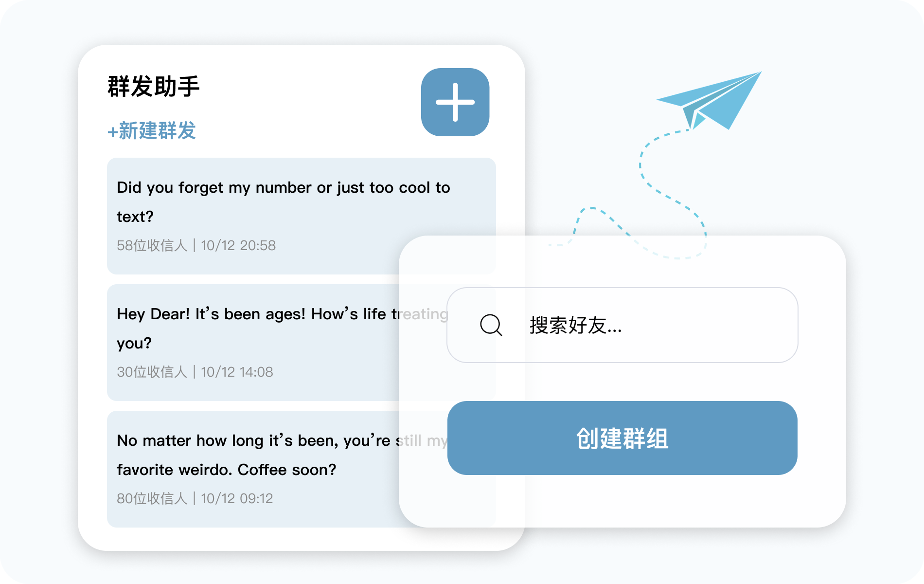Select the word 'you?' in second message

[134, 344]
